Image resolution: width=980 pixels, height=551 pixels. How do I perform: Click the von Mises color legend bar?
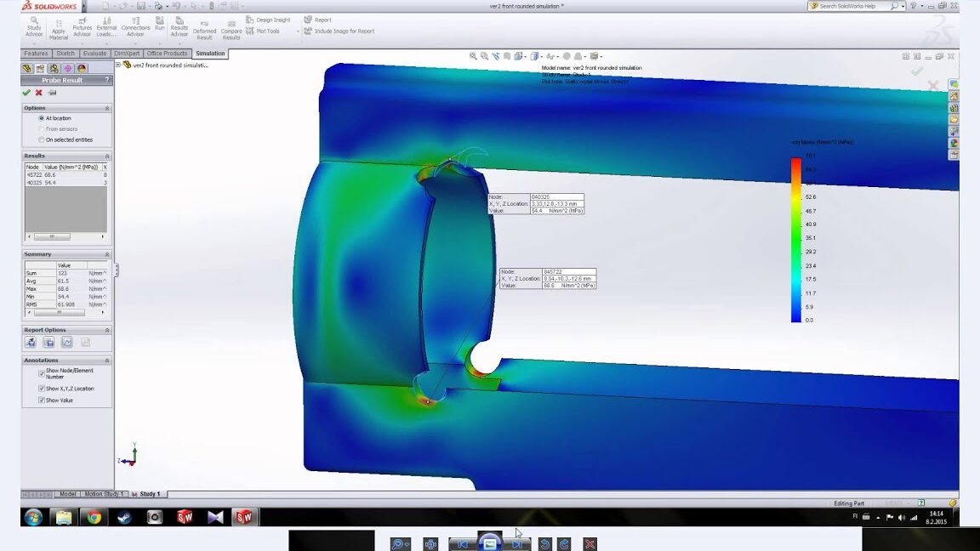(x=796, y=240)
